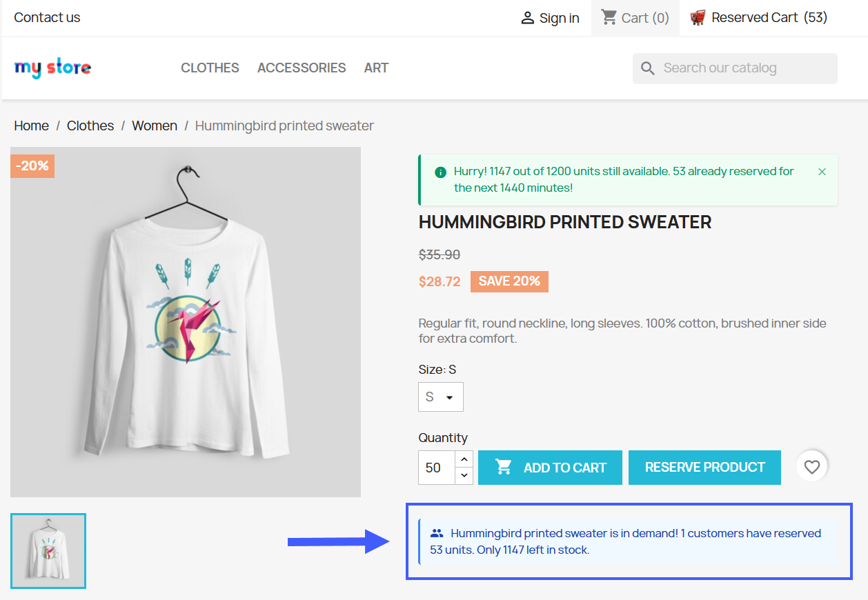Decrease quantity with down arrow
This screenshot has width=868, height=600.
(x=464, y=475)
